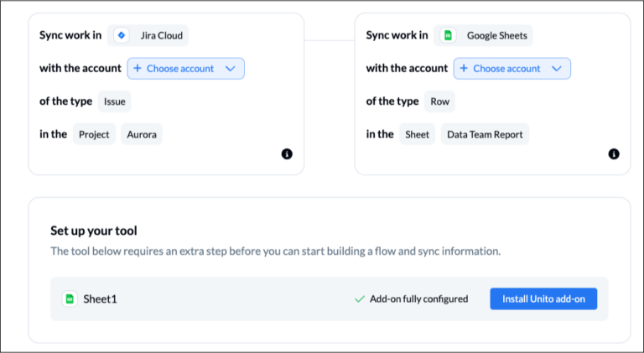Click the Data Team Report chip

[x=485, y=134]
